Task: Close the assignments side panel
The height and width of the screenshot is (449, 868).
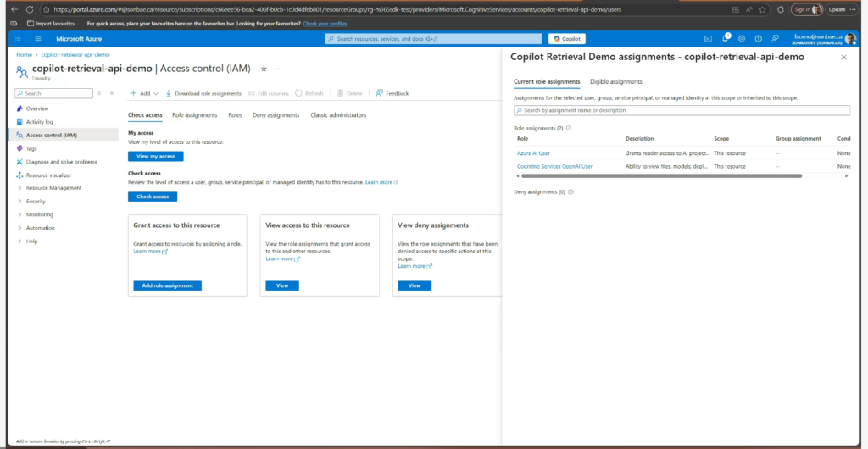Action: tap(843, 57)
